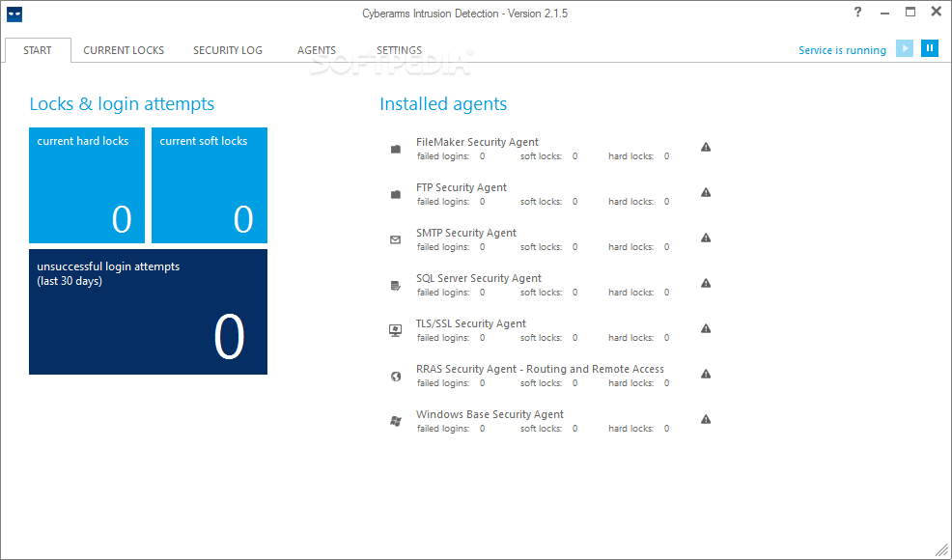
Task: Click the warning triangle for SMTP Security Agent
Action: coord(706,238)
